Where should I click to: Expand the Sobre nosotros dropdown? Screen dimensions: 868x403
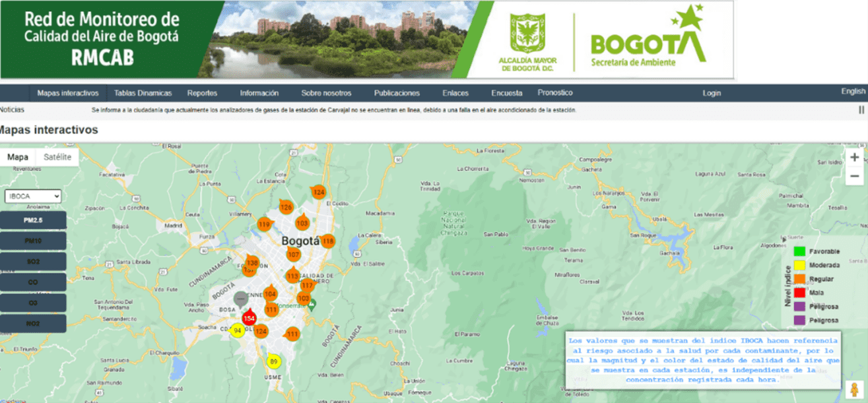329,92
